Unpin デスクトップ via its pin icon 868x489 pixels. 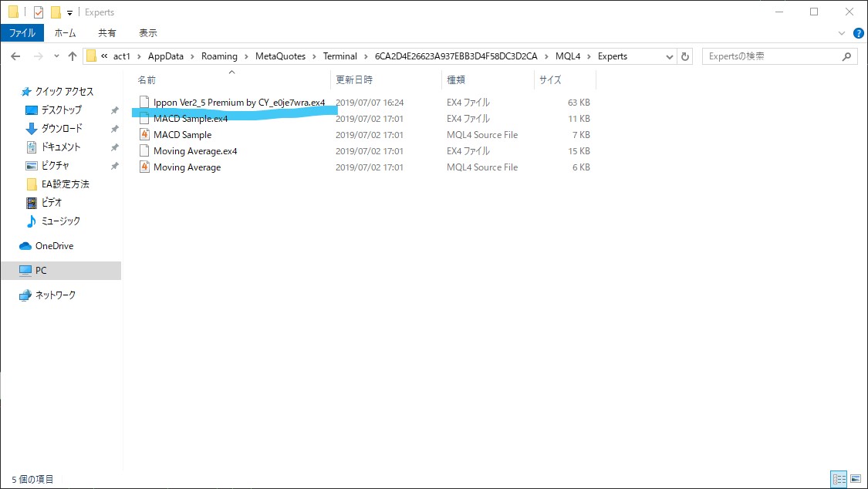[115, 110]
